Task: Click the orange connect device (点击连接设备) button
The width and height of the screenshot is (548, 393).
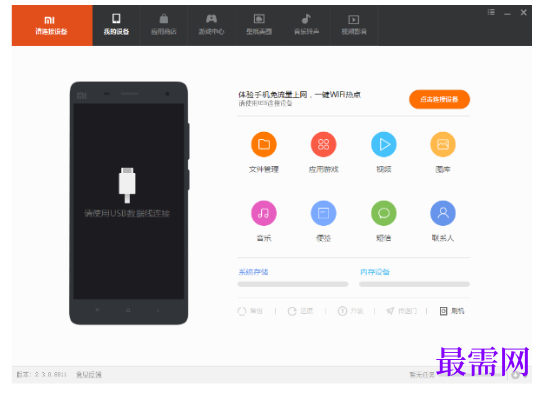Action: [439, 99]
